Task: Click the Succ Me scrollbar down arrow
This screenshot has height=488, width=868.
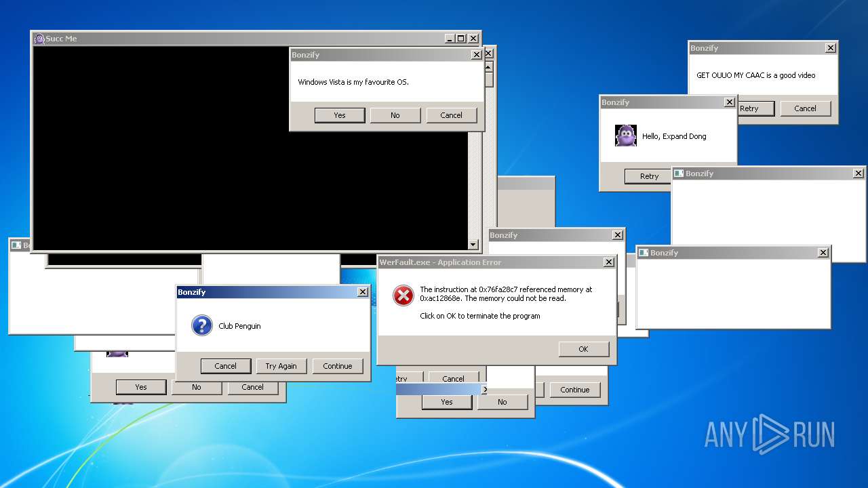Action: coord(473,245)
